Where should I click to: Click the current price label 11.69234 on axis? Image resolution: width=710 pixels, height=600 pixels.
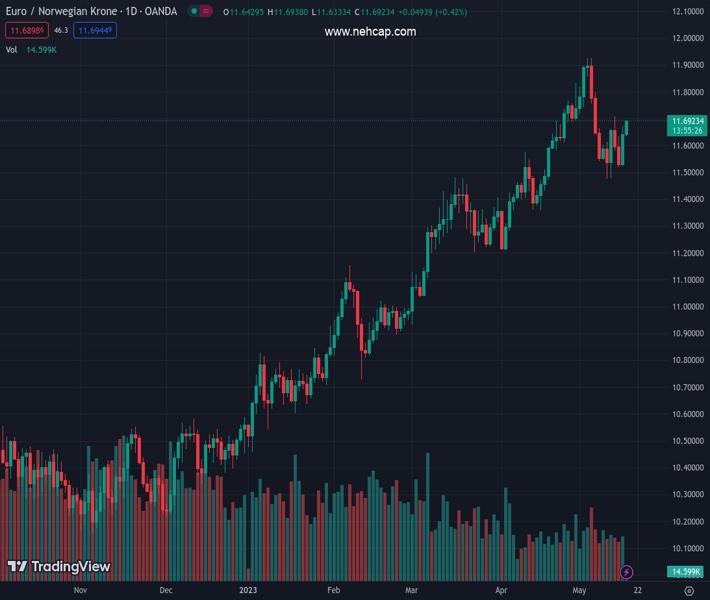(x=687, y=121)
